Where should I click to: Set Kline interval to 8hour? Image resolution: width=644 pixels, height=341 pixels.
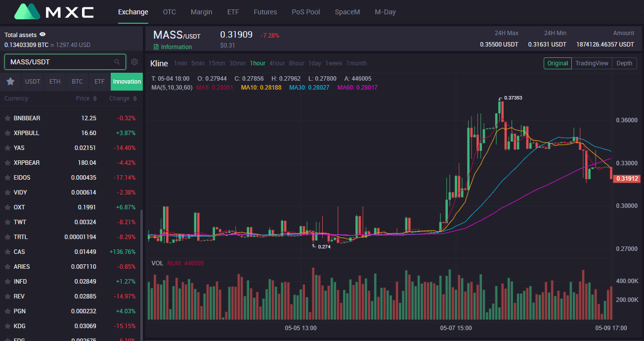point(297,63)
